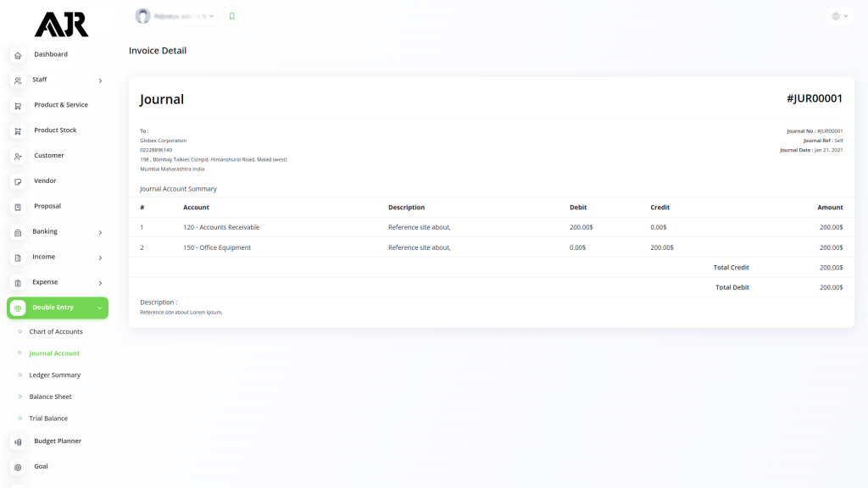This screenshot has height=488, width=868.
Task: Click the green bookmark icon in header
Action: click(231, 16)
